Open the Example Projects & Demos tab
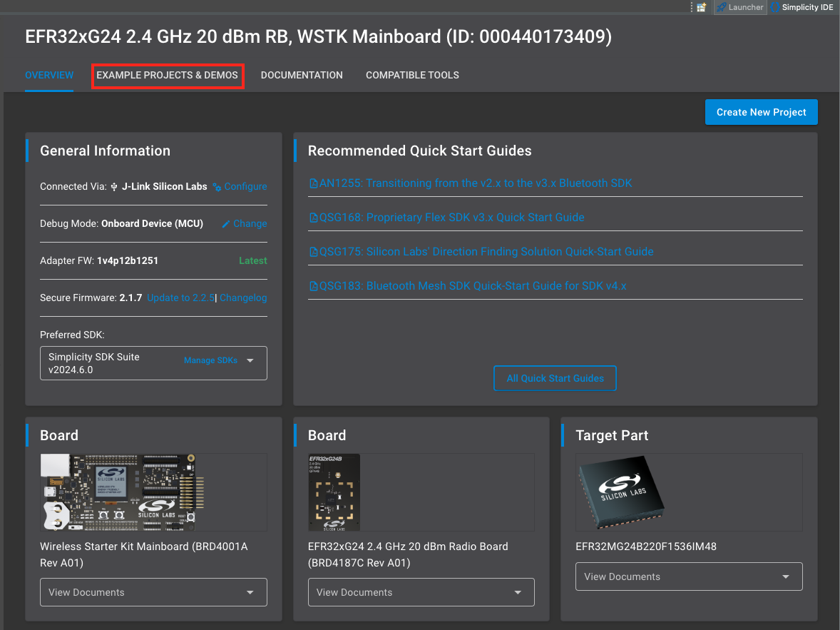 click(168, 75)
